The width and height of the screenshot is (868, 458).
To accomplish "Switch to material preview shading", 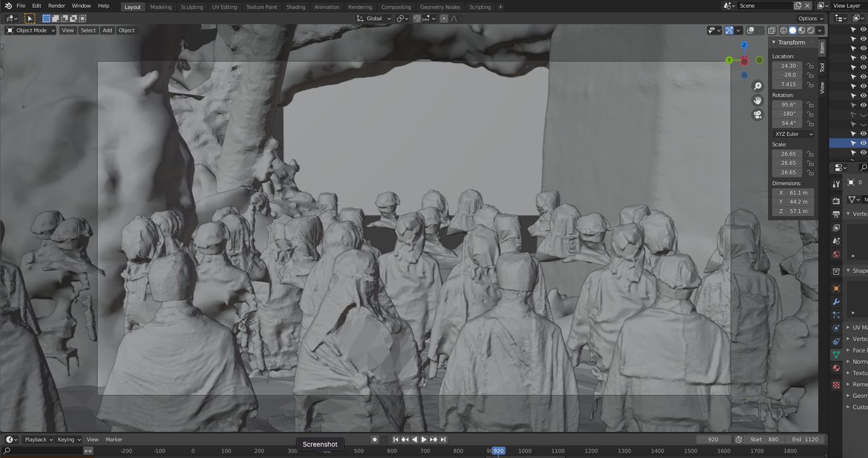I will coord(801,30).
